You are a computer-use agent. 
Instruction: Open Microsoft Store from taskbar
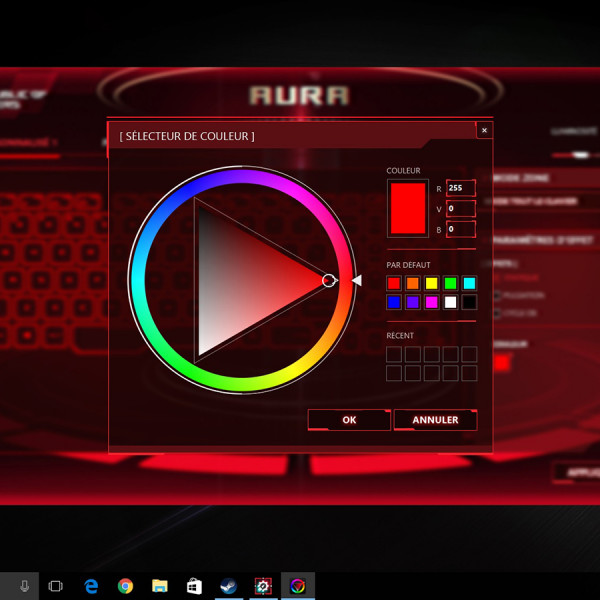point(194,586)
